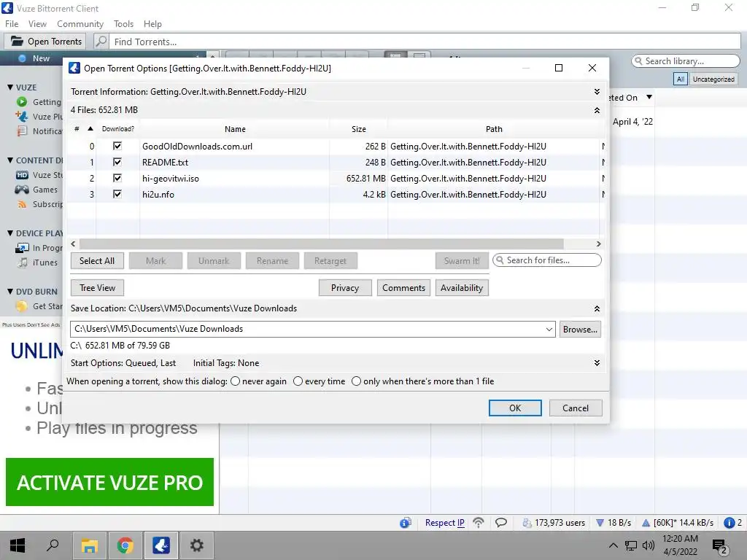Click the In Progress device icon

(22, 248)
